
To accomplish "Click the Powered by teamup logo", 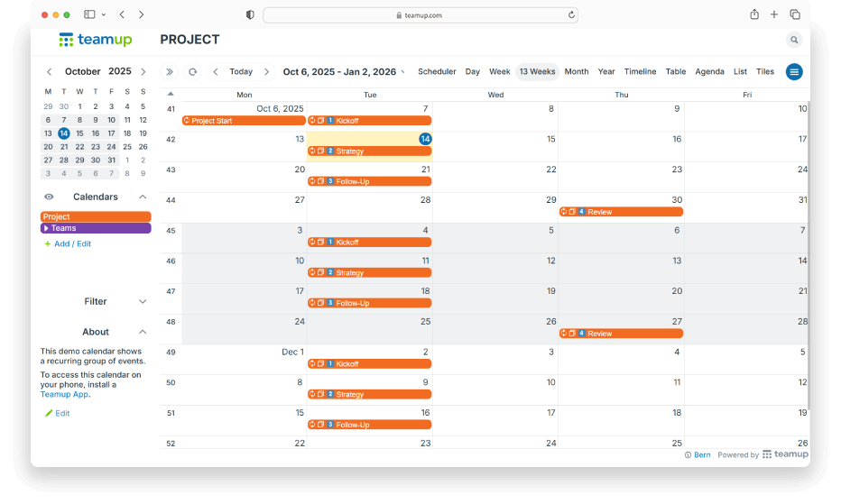I will click(785, 454).
